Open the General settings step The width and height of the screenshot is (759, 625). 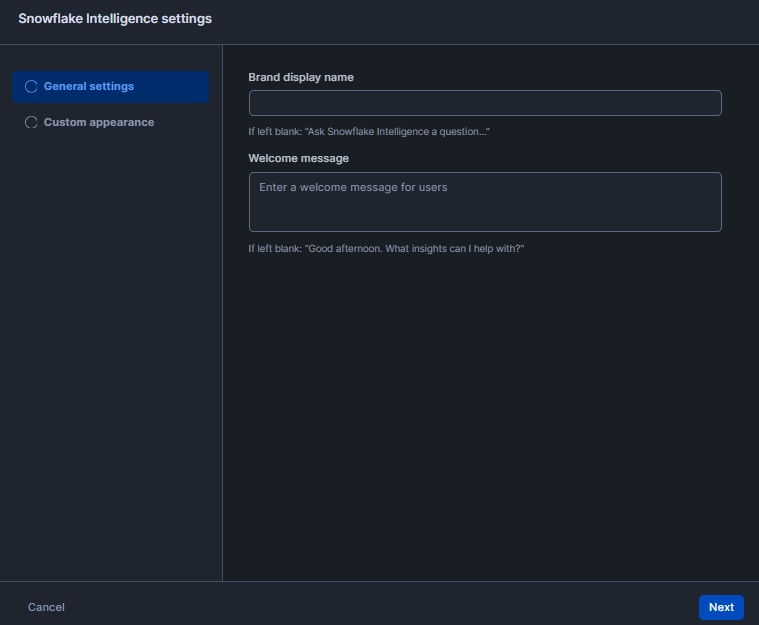(x=110, y=87)
